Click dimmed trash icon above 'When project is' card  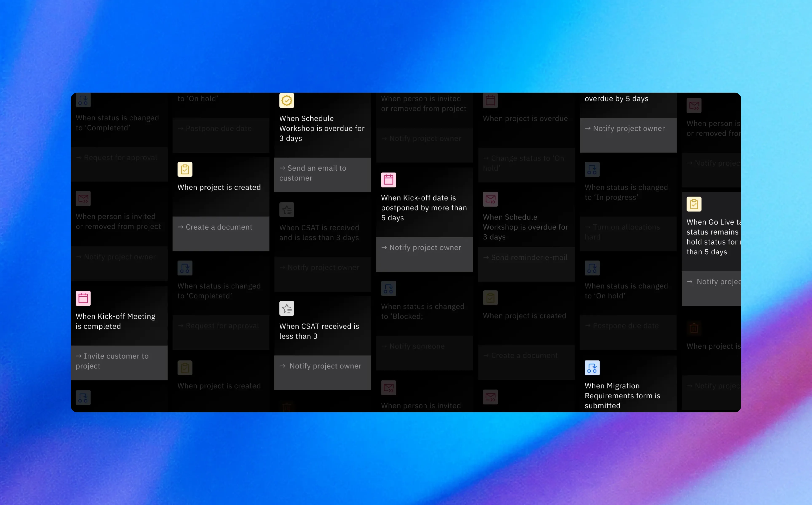(x=694, y=328)
